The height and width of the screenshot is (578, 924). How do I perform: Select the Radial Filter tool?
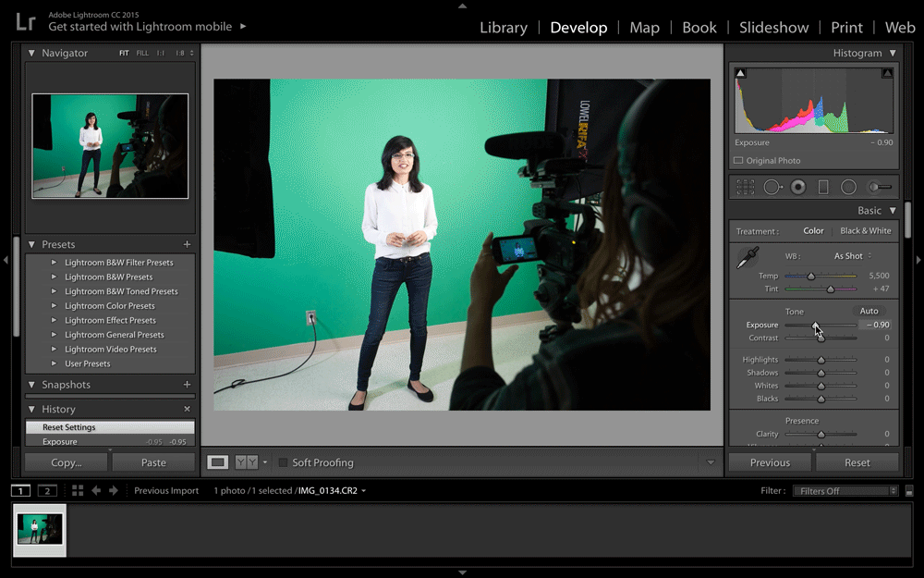[848, 188]
